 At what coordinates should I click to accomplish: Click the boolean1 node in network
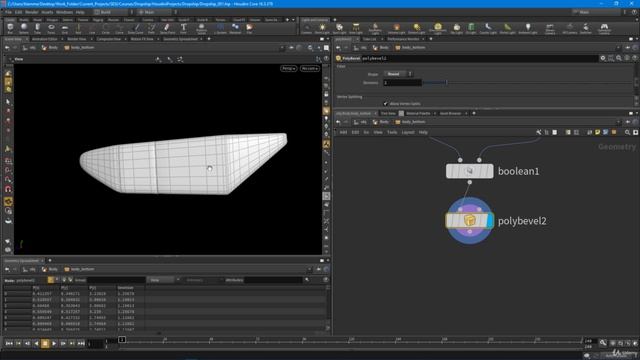[x=469, y=171]
